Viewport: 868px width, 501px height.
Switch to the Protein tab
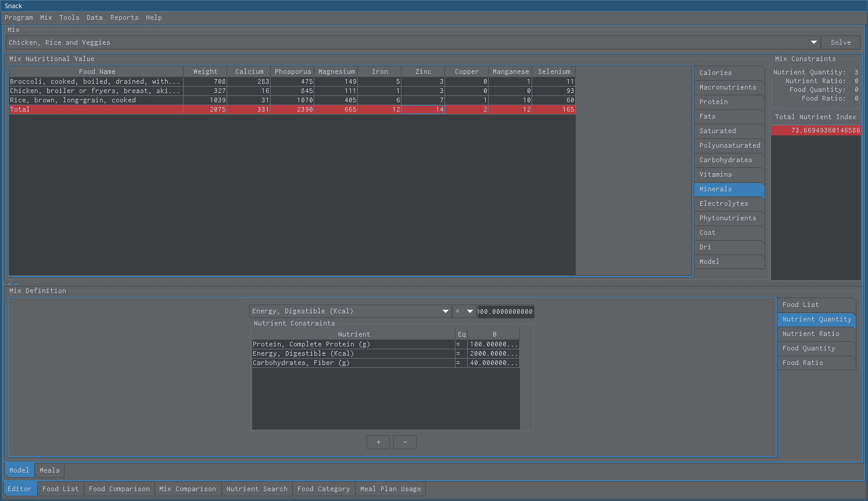point(729,102)
